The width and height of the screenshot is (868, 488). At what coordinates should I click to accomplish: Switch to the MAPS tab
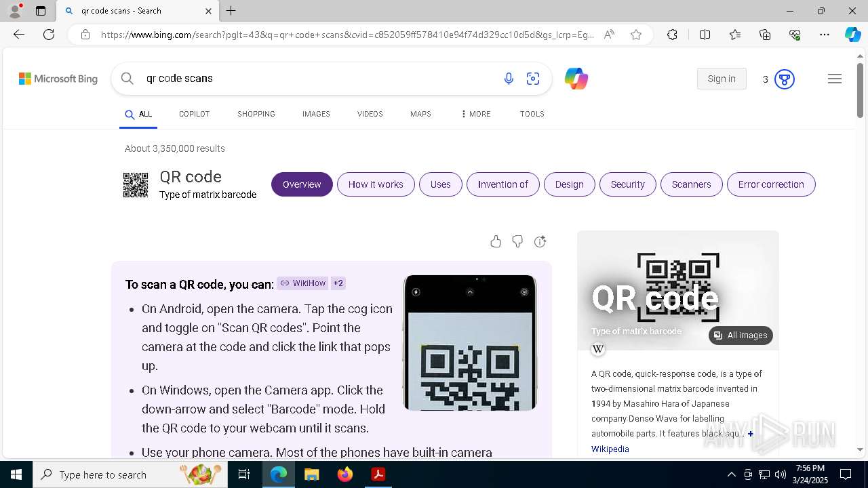(420, 114)
